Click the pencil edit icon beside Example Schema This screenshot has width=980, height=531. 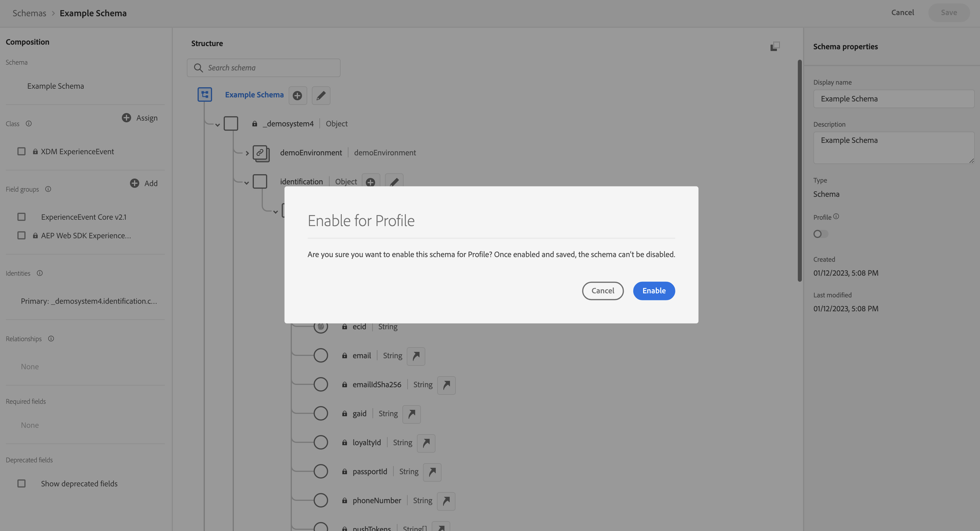(x=321, y=95)
